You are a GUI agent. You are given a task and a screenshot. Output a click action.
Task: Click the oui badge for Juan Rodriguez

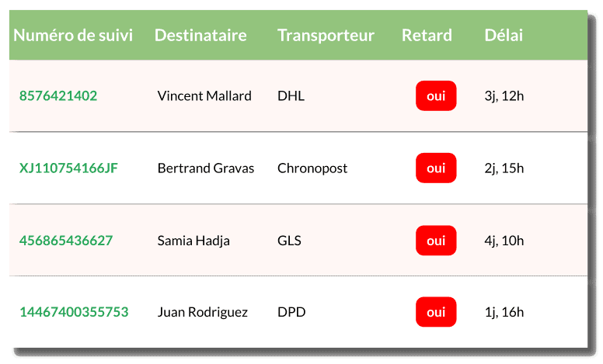click(x=436, y=312)
